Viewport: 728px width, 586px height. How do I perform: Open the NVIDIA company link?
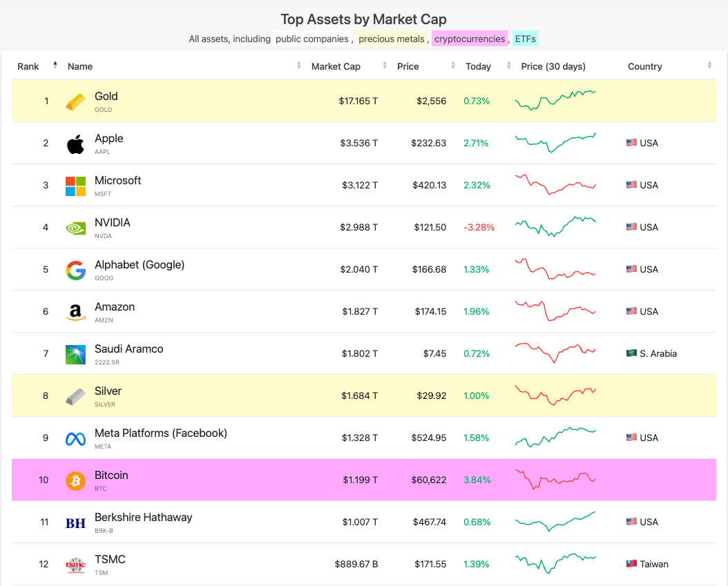[x=113, y=223]
